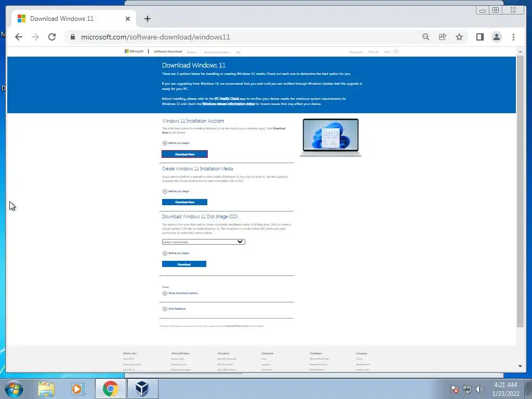Click the Microsoft Store footer heading

180,353
